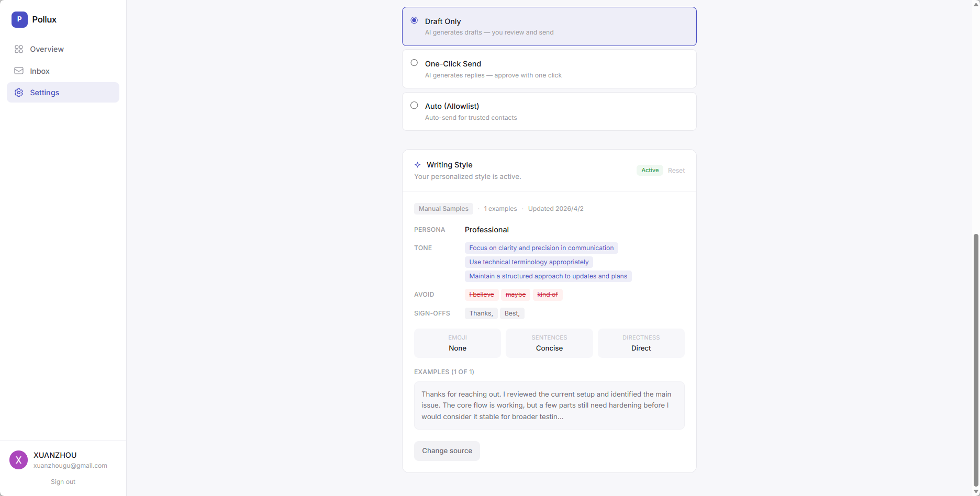The height and width of the screenshot is (496, 980).
Task: Reset the personalized writing style
Action: 676,171
